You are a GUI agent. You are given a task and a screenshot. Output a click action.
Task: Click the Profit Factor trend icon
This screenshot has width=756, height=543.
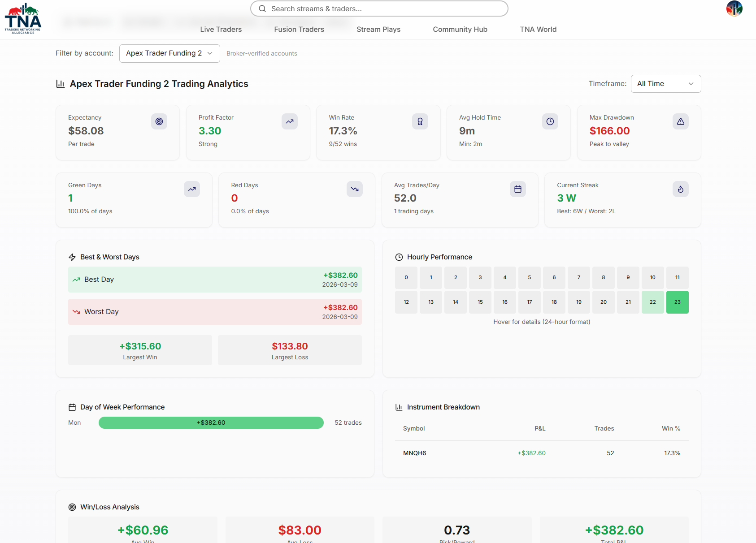290,121
